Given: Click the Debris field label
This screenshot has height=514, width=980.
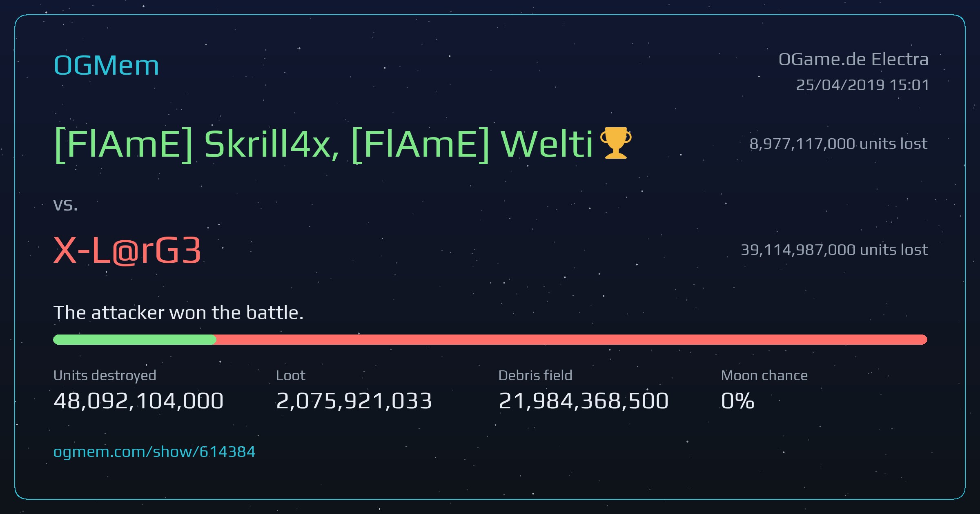Looking at the screenshot, I should click(x=535, y=375).
